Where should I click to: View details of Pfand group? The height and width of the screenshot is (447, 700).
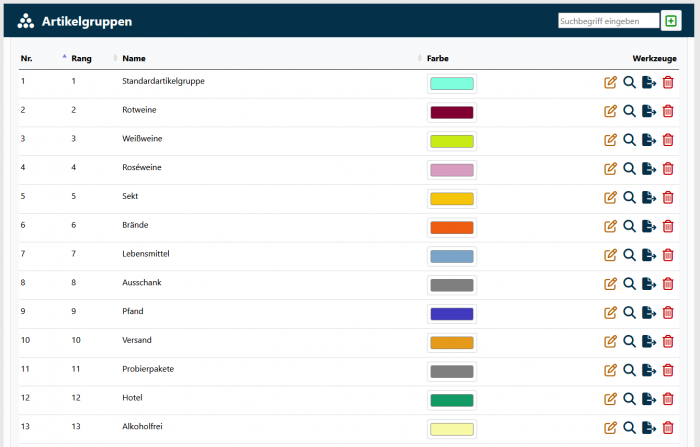629,313
